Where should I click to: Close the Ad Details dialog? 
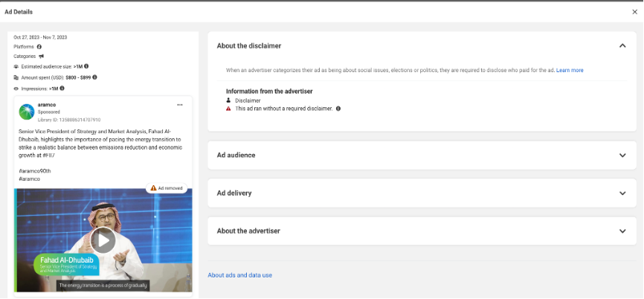click(x=634, y=12)
